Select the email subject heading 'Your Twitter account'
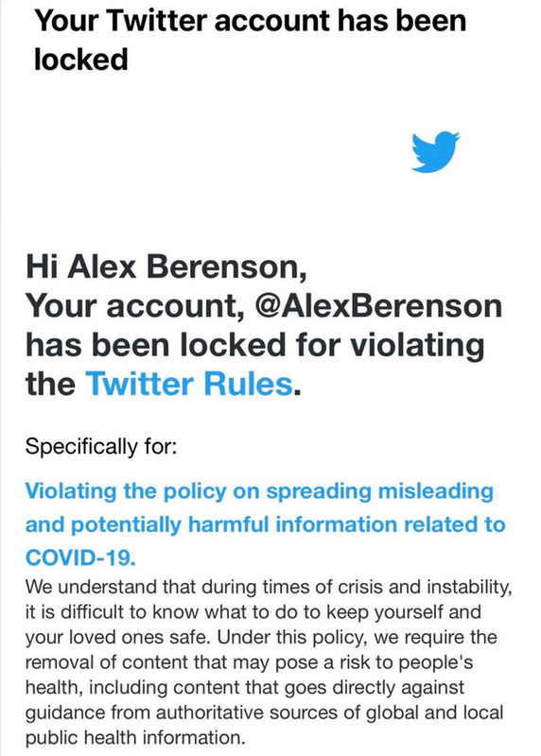Viewport: 541px width, 756px height. pos(183,21)
